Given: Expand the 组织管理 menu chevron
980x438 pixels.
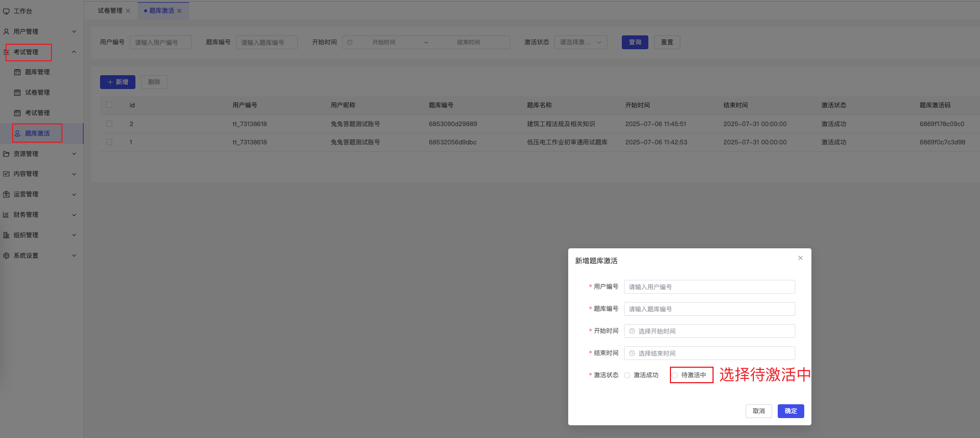Looking at the screenshot, I should point(74,235).
